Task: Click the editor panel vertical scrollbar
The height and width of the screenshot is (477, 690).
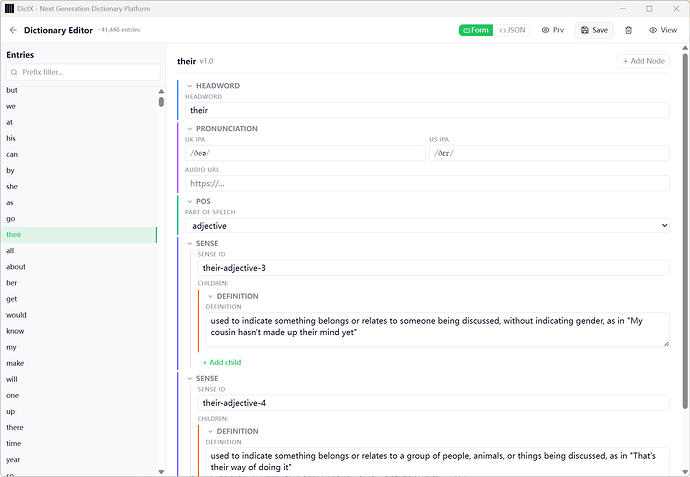Action: (x=685, y=231)
